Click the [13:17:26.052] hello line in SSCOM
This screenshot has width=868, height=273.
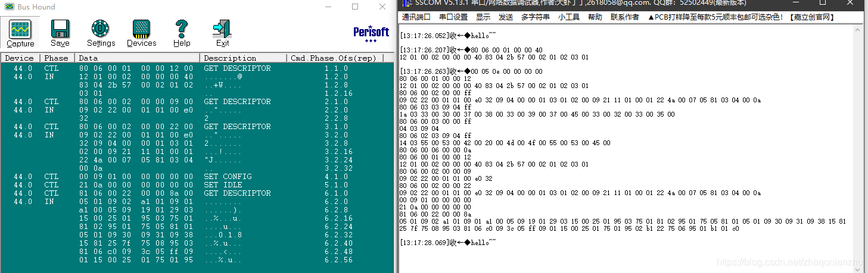[x=448, y=36]
